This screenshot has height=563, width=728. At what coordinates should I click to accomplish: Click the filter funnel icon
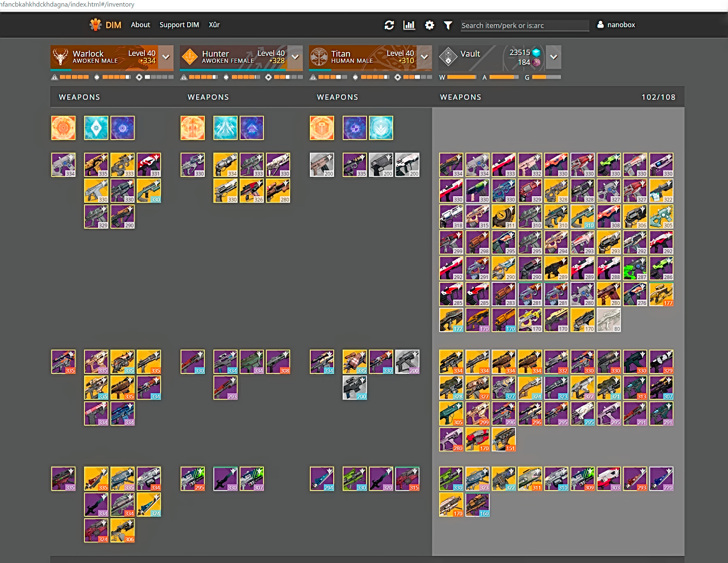click(448, 25)
